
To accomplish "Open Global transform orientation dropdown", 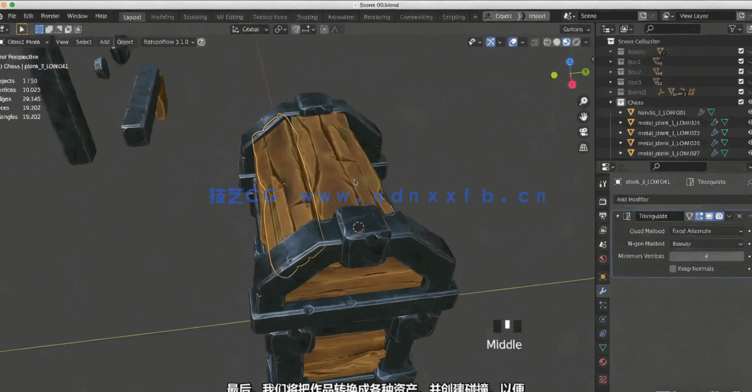I will [x=250, y=29].
